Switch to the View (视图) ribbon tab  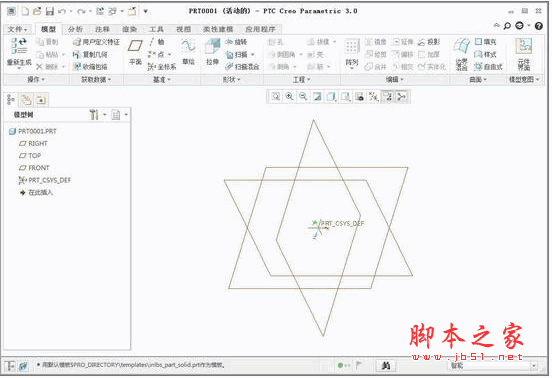click(x=183, y=29)
